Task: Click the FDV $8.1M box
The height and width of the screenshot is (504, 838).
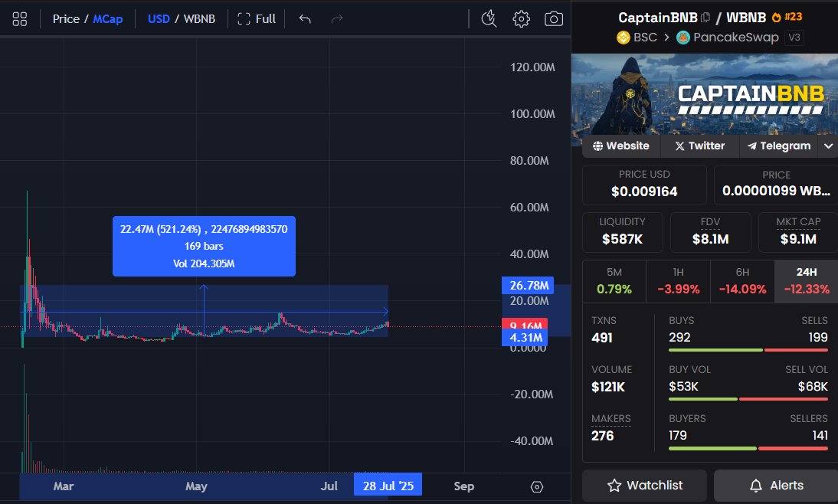Action: click(710, 232)
